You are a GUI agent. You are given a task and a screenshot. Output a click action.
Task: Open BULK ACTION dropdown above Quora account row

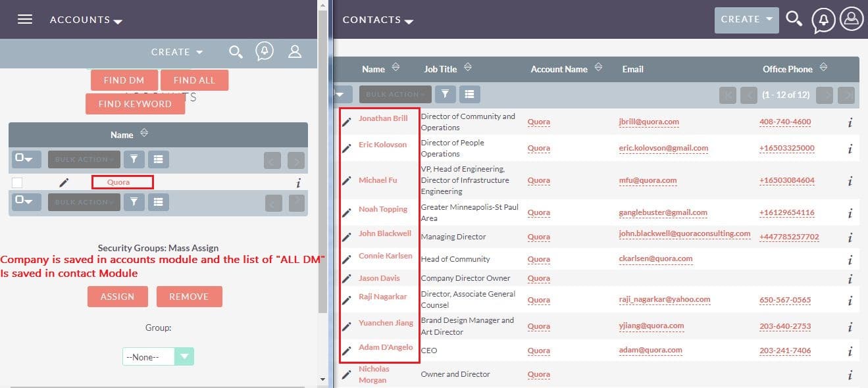click(x=84, y=159)
